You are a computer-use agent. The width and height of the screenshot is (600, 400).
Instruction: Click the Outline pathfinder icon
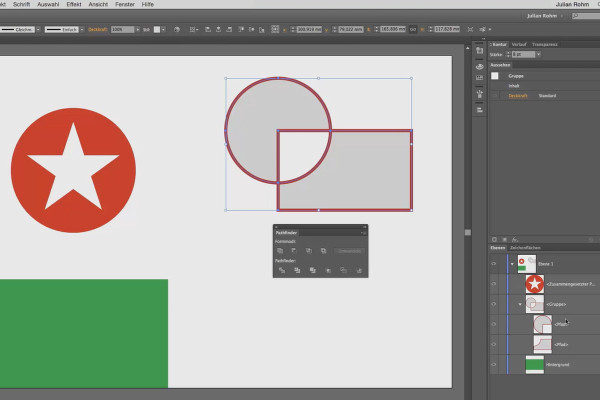343,270
